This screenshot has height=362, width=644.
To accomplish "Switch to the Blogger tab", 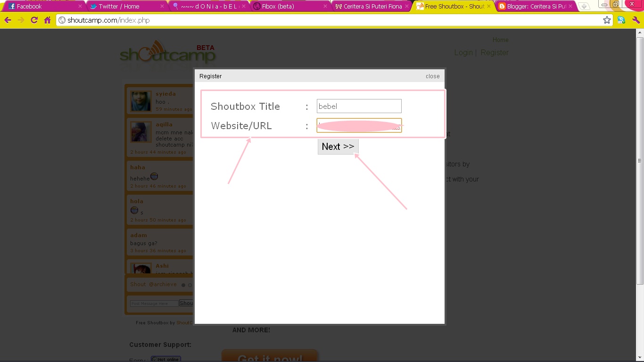I will [x=536, y=7].
